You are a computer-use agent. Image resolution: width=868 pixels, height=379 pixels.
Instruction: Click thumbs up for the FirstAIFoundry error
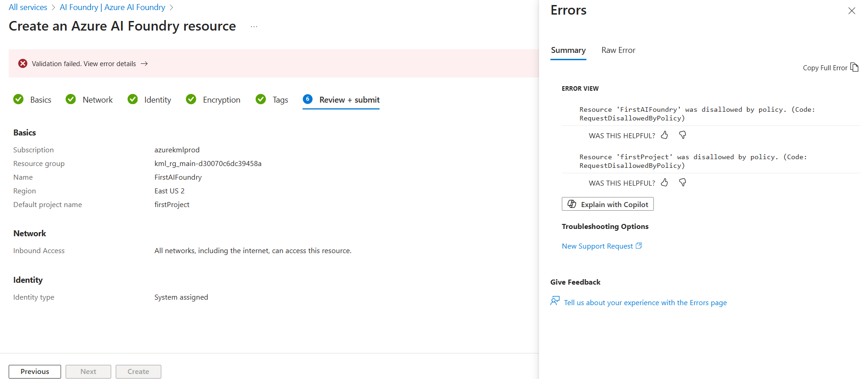pos(664,135)
